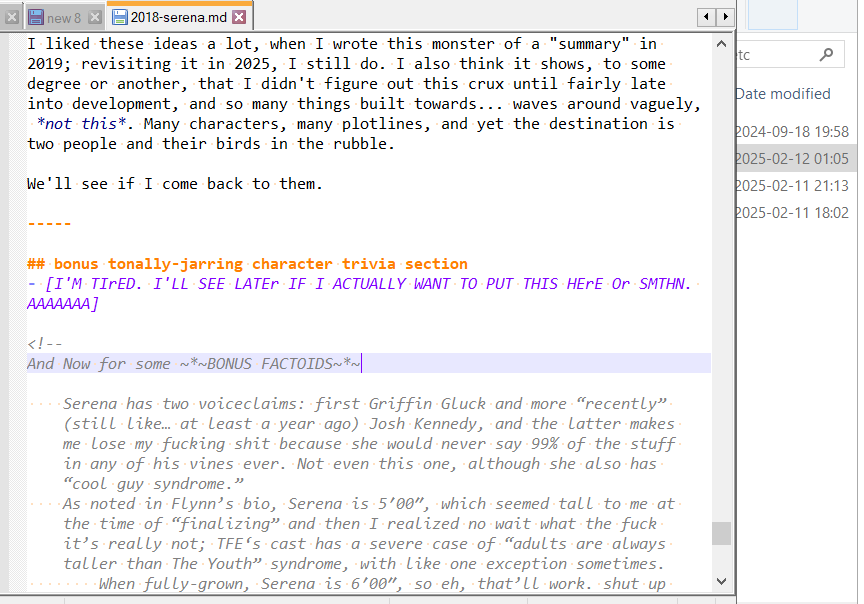The height and width of the screenshot is (604, 864).
Task: Click the editor scrollbar down arrow
Action: coord(721,582)
